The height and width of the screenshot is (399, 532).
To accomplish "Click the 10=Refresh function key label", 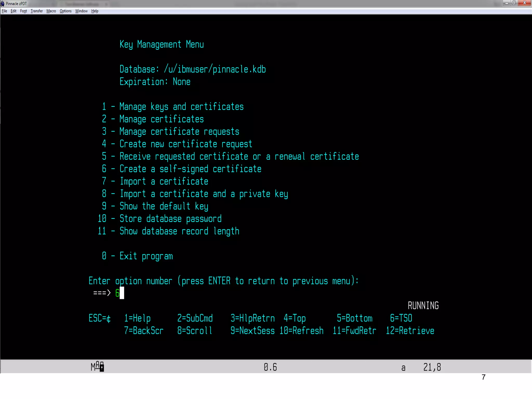I will coord(302,331).
